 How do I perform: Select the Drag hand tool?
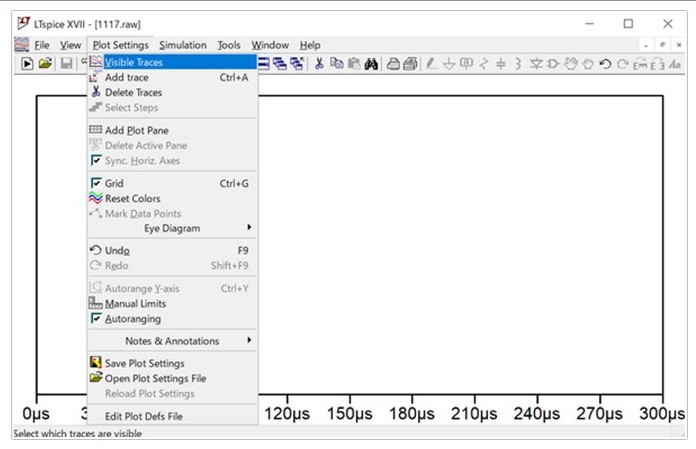588,64
